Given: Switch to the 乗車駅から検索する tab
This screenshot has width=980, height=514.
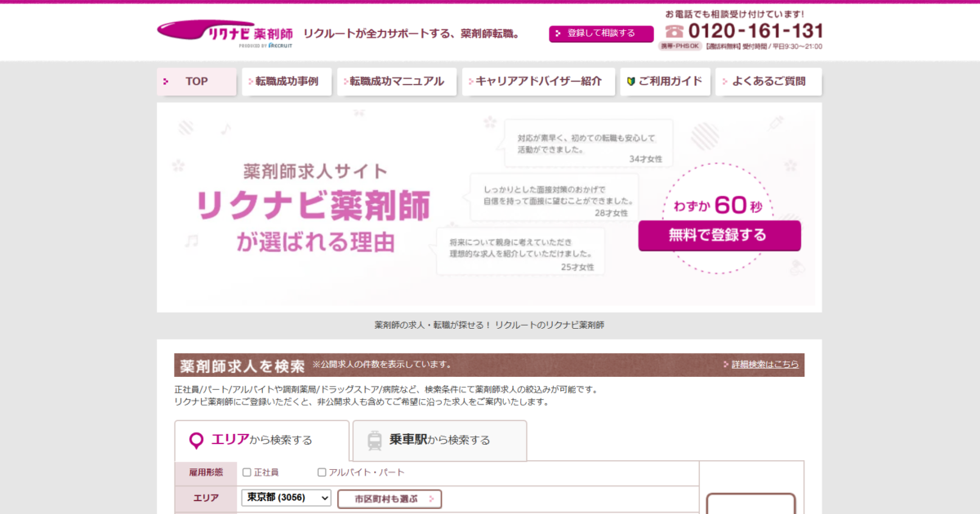Looking at the screenshot, I should (x=439, y=441).
